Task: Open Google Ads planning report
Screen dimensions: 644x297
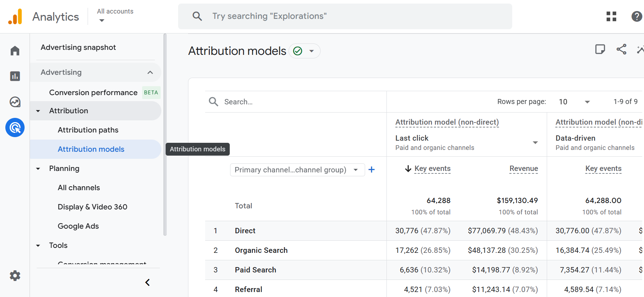Action: pyautogui.click(x=78, y=226)
